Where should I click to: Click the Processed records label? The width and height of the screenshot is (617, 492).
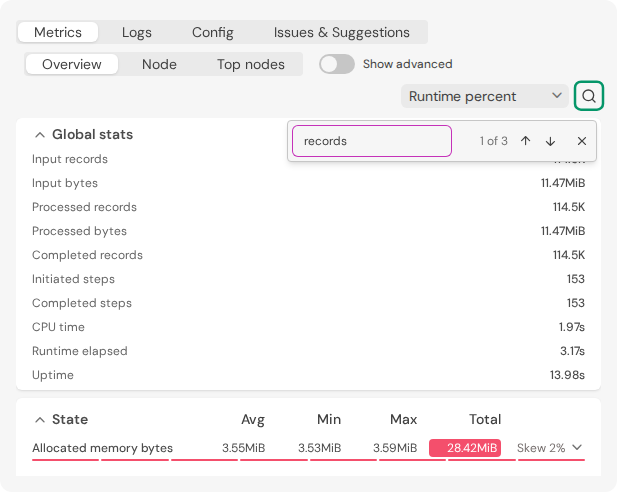pos(84,207)
